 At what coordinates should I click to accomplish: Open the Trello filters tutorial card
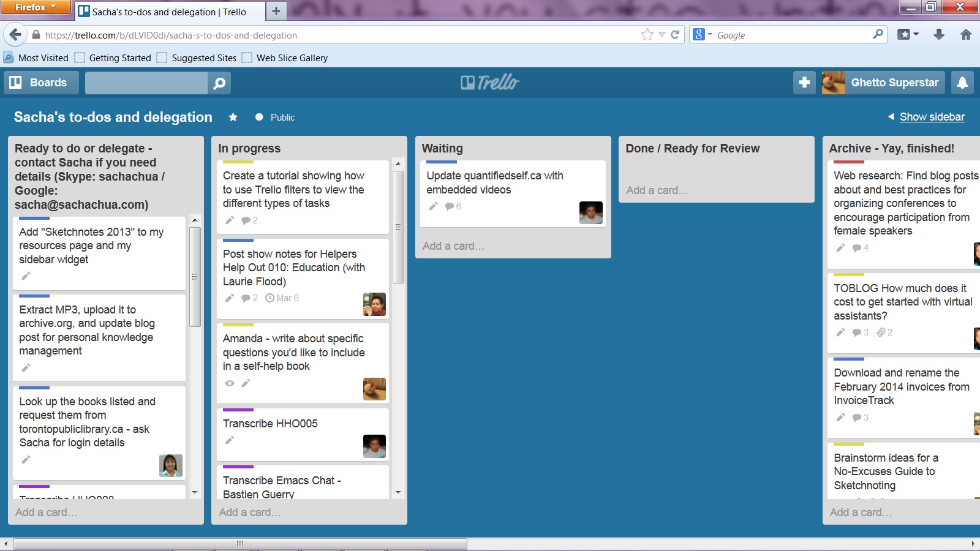(x=303, y=197)
